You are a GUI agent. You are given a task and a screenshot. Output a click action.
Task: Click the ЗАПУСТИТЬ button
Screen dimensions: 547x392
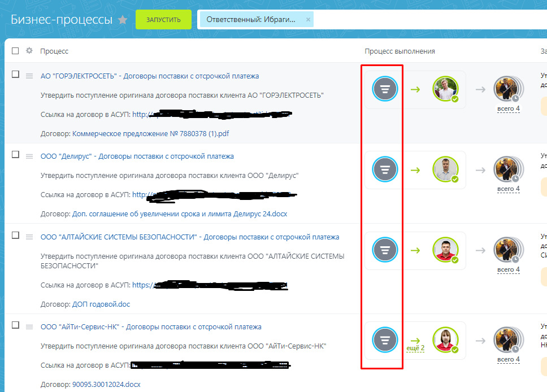(163, 20)
